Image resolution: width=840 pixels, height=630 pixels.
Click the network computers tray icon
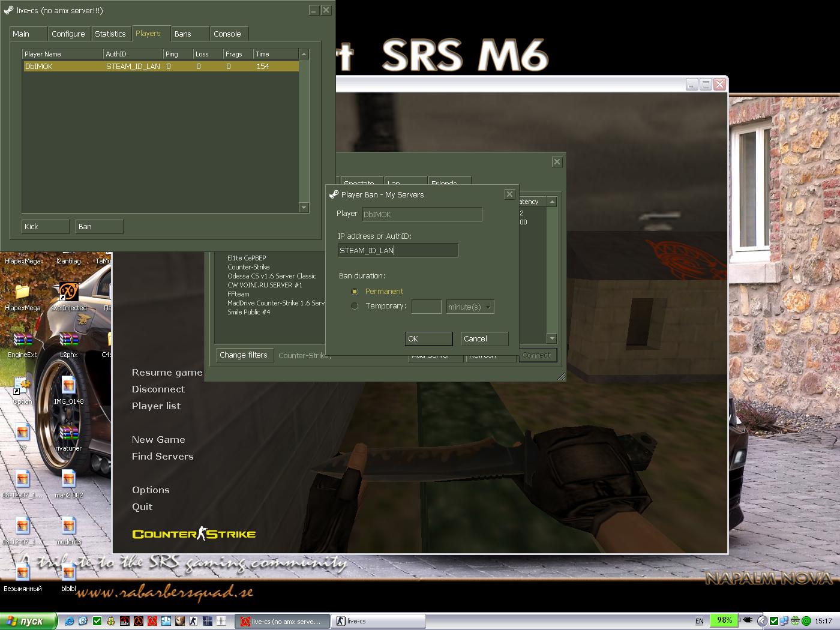point(785,621)
